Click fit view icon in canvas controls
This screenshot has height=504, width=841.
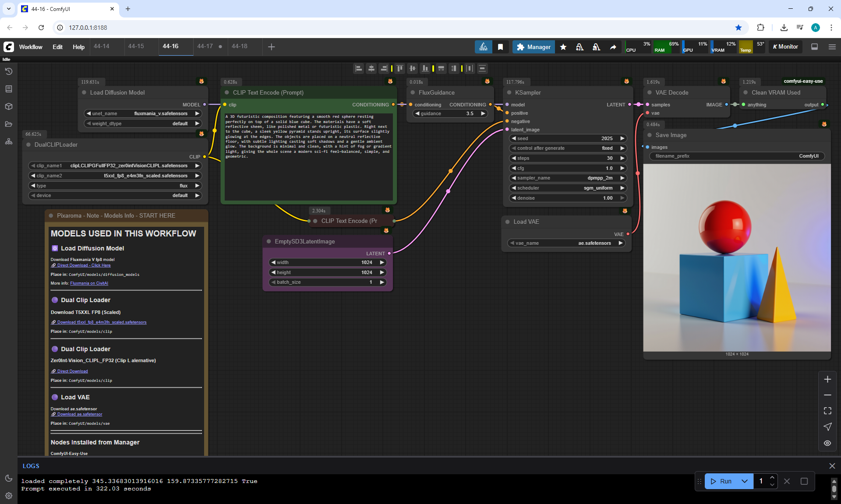827,411
